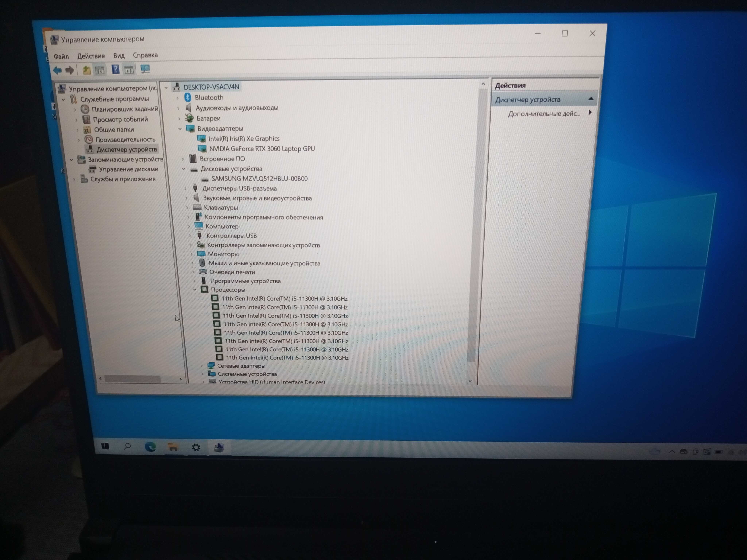The image size is (747, 560).
Task: Show hidden system tray icons chevron
Action: [x=672, y=451]
